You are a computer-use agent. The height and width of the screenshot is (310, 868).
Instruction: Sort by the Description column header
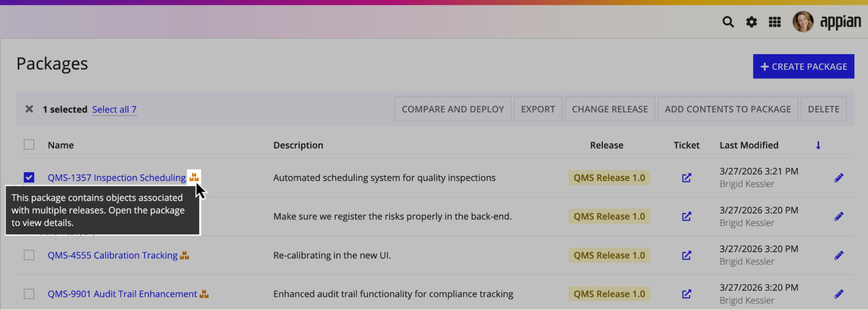(x=298, y=145)
